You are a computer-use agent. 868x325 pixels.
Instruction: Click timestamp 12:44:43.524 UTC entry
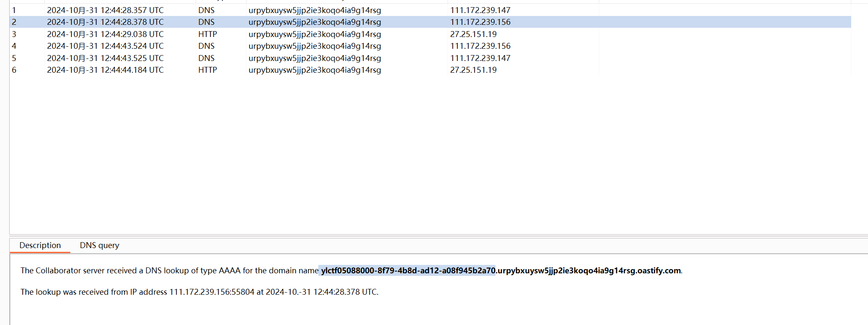pyautogui.click(x=105, y=46)
